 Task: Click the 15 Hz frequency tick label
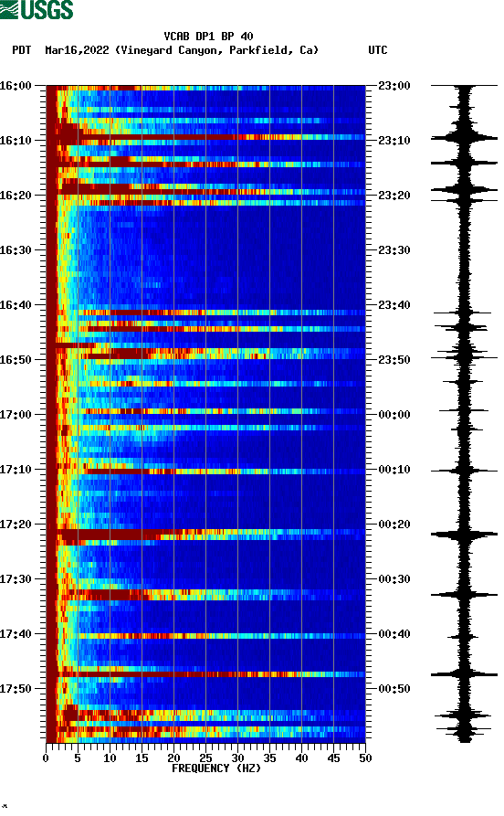[142, 758]
